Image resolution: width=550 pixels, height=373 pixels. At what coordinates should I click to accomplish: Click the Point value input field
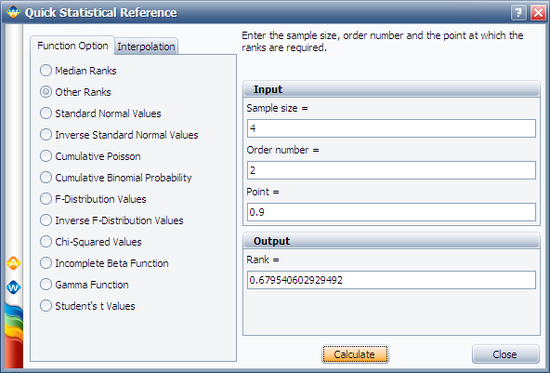coord(391,212)
